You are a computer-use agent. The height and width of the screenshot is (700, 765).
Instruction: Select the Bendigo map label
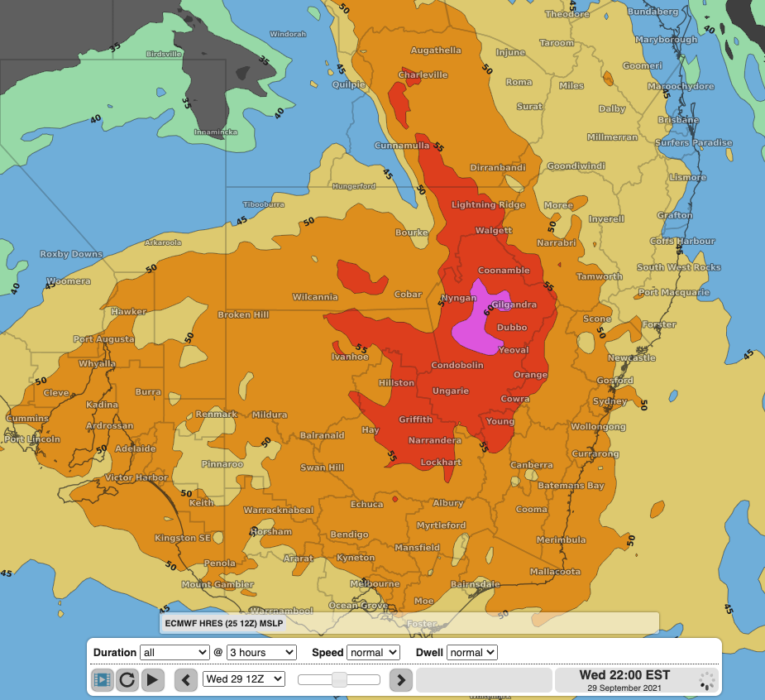[349, 535]
